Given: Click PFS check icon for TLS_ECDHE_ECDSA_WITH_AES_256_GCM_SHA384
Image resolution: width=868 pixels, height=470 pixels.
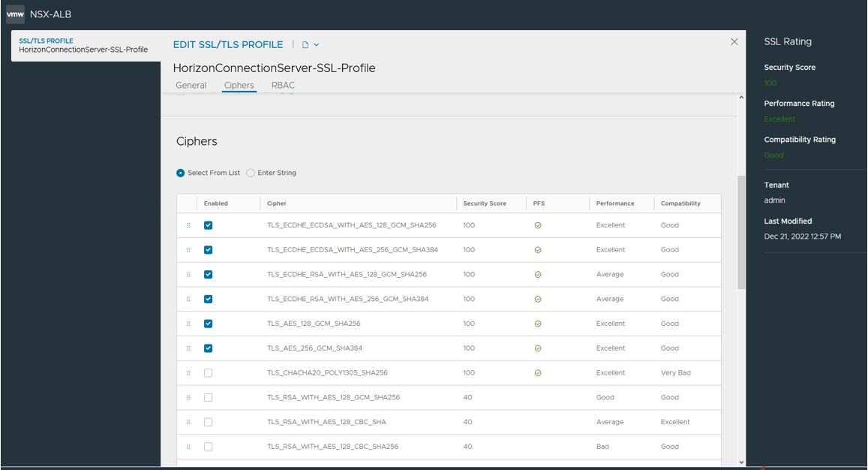Looking at the screenshot, I should 537,250.
